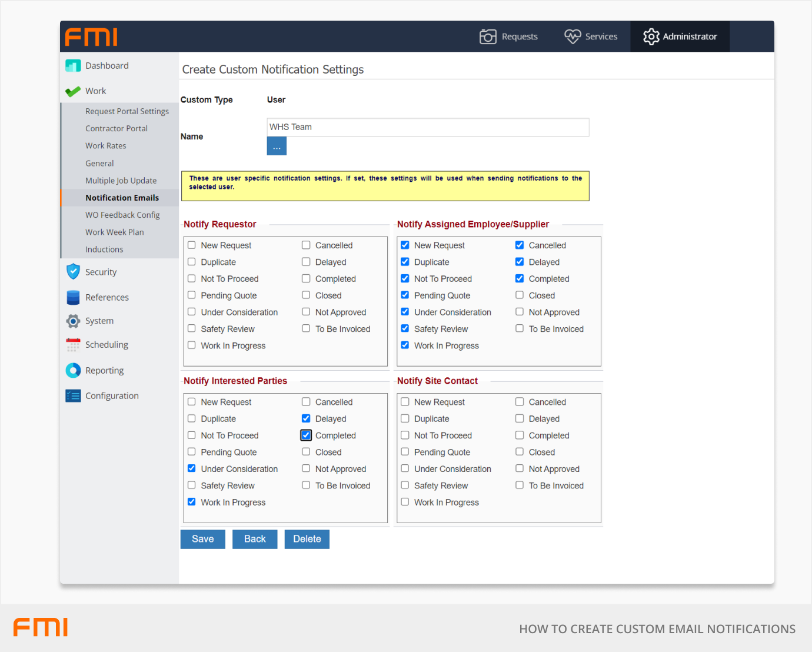
Task: Open WO Feedback Config menu item
Action: [122, 215]
